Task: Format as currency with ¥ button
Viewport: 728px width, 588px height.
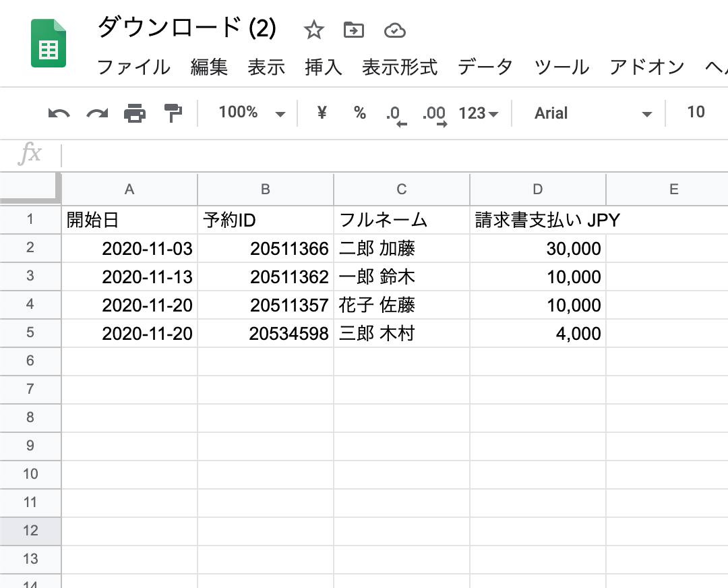Action: pyautogui.click(x=322, y=113)
